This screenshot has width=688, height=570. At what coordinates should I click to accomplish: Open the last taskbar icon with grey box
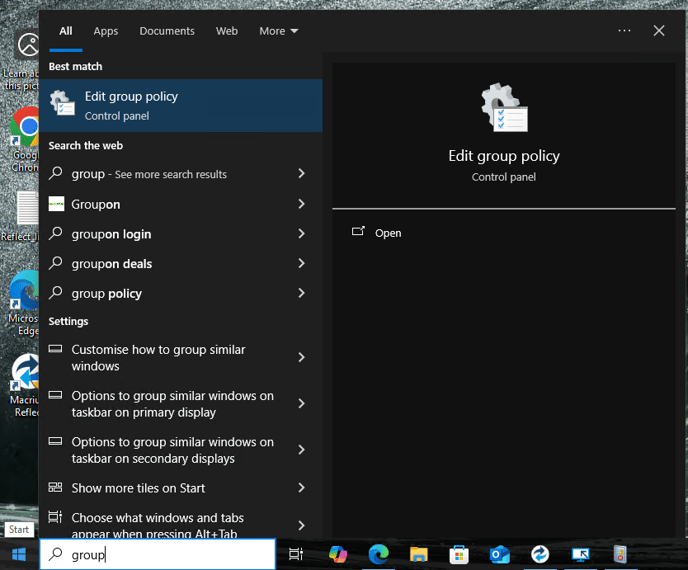(620, 554)
